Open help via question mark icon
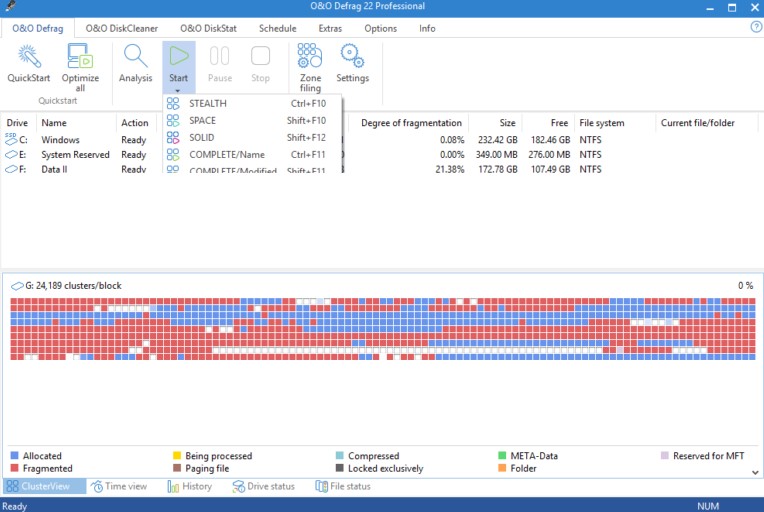Viewport: 764px width, 512px height. [x=756, y=27]
